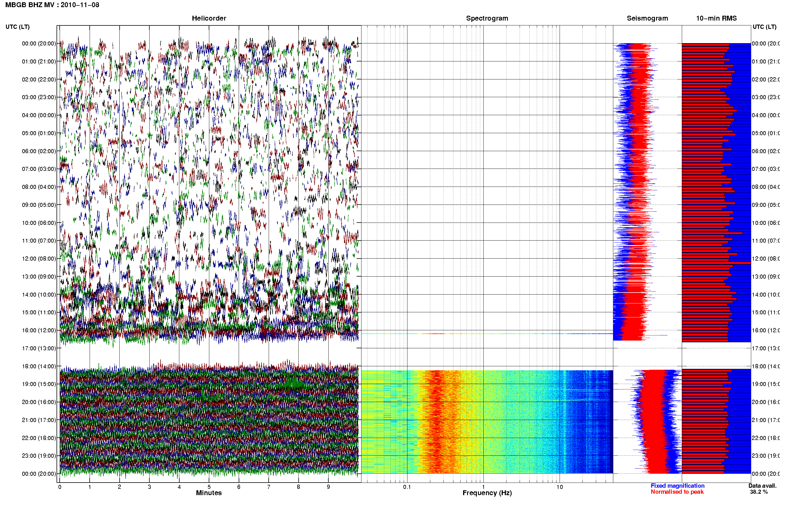Click the left axis label "02:00 (22:00)"

(39, 79)
